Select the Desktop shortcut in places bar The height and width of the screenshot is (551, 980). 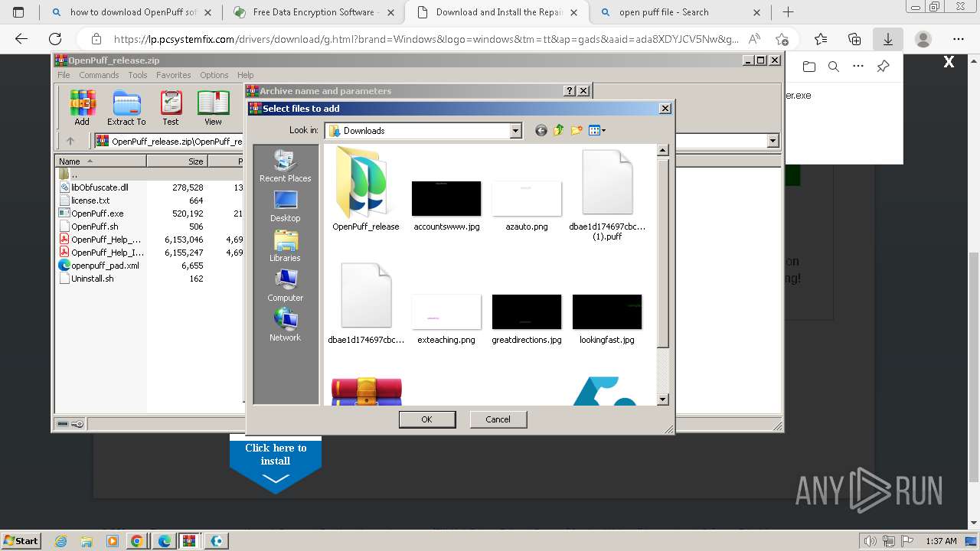[285, 206]
